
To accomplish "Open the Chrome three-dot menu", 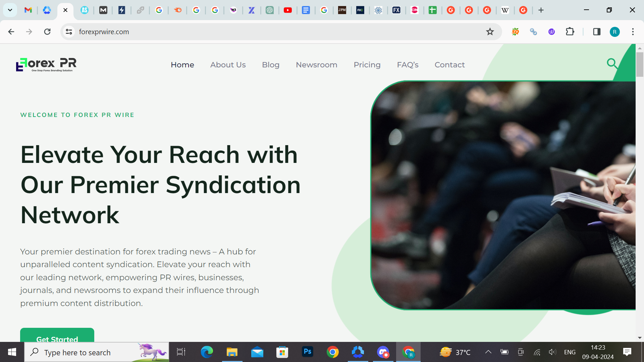I will (633, 32).
